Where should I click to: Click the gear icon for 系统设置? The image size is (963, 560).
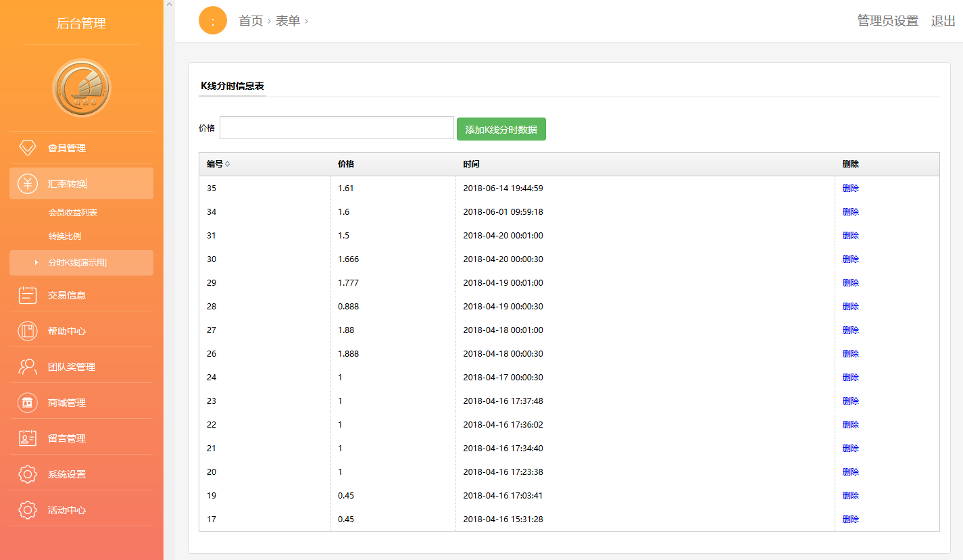click(28, 474)
